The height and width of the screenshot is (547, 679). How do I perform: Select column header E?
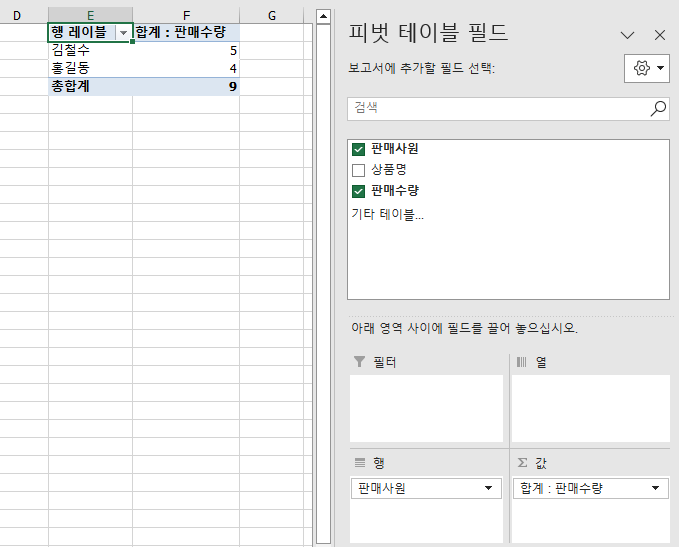point(91,16)
